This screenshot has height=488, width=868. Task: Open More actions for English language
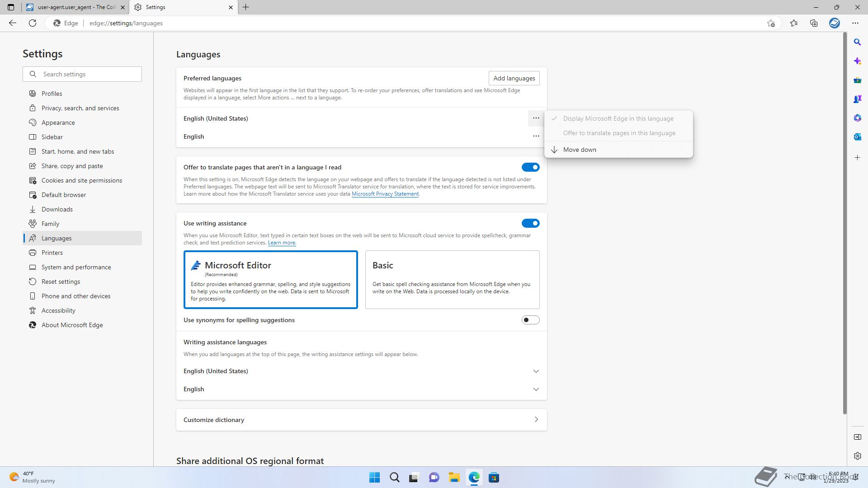[536, 136]
